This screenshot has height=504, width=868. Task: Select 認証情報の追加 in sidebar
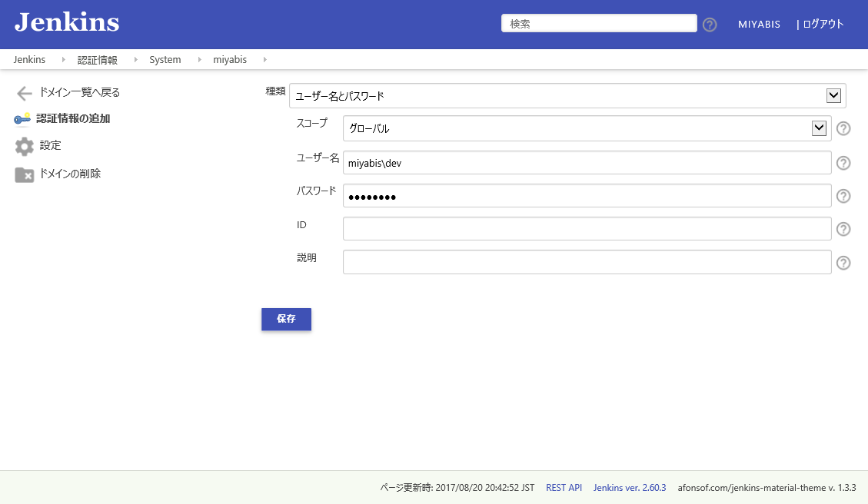(73, 118)
